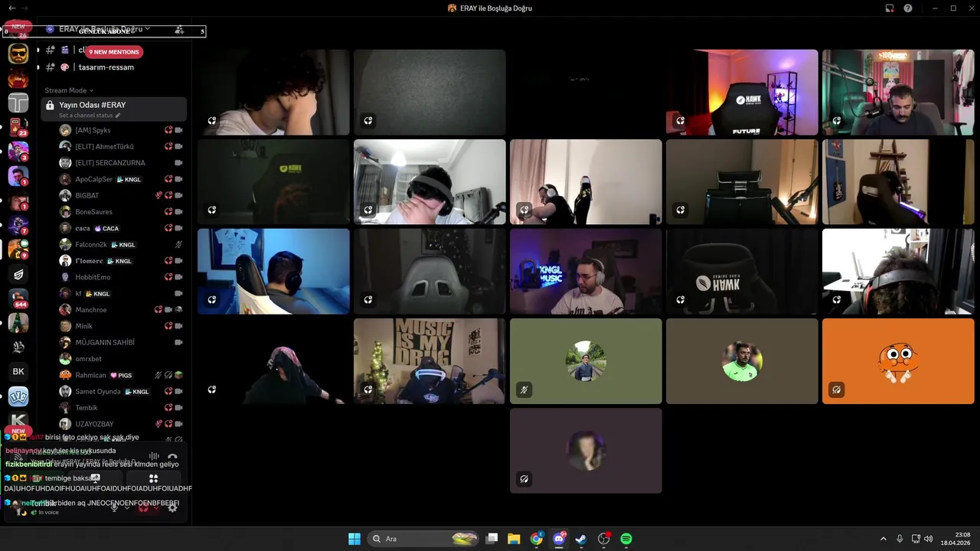The height and width of the screenshot is (551, 980).
Task: Open Steam from the taskbar
Action: 581,539
